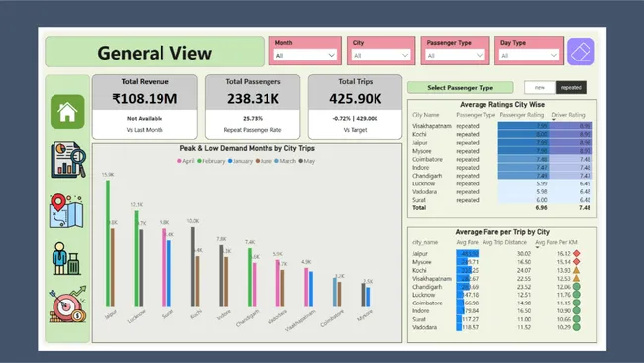Select Kochi row in ratings table

(x=502, y=134)
